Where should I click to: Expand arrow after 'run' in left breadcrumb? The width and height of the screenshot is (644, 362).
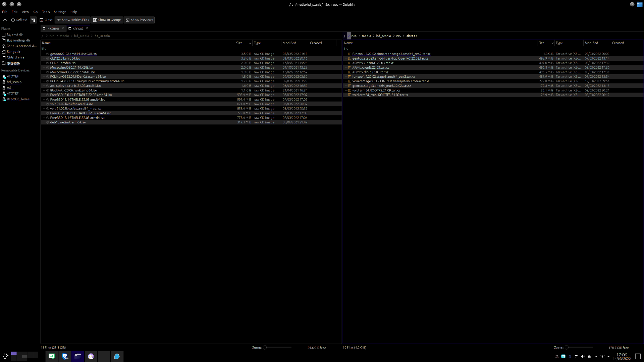tap(57, 36)
